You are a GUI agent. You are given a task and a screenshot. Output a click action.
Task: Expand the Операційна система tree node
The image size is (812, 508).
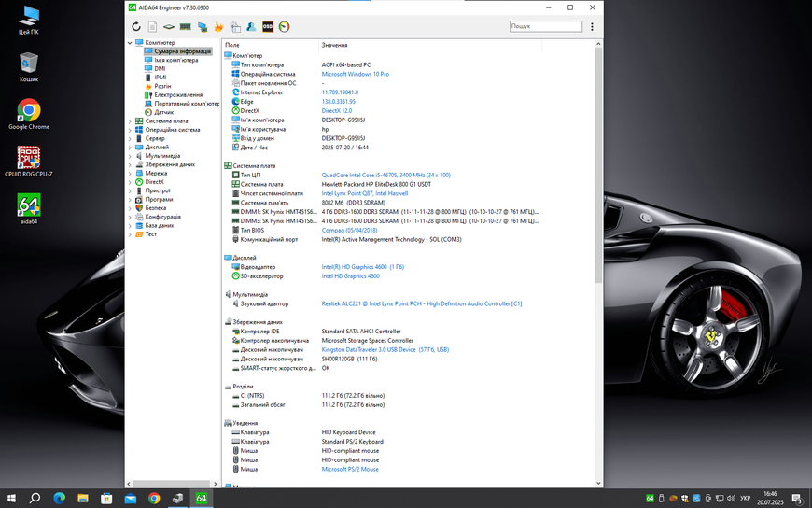pos(130,130)
